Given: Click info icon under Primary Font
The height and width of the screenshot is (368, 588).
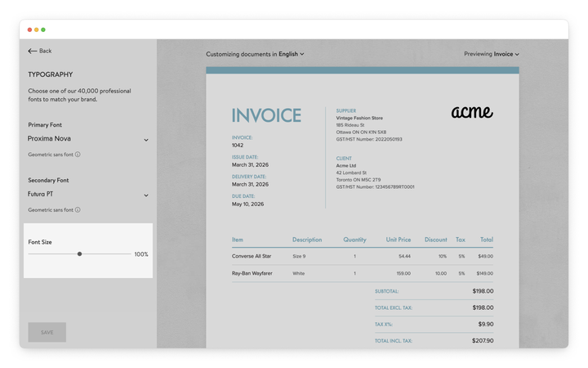Looking at the screenshot, I should click(78, 154).
